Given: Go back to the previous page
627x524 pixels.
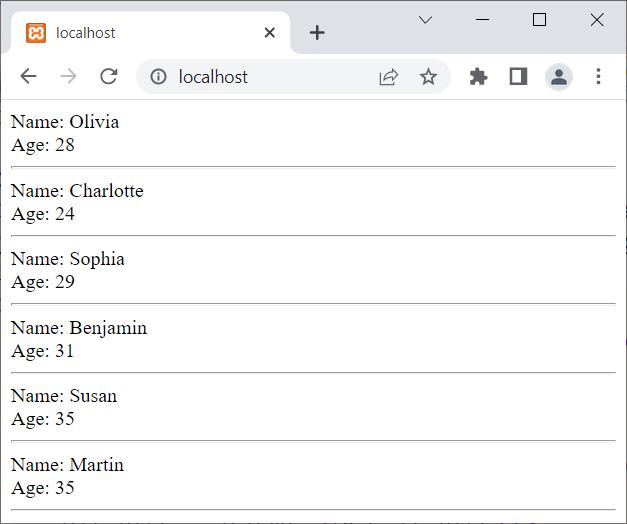Looking at the screenshot, I should (x=28, y=76).
